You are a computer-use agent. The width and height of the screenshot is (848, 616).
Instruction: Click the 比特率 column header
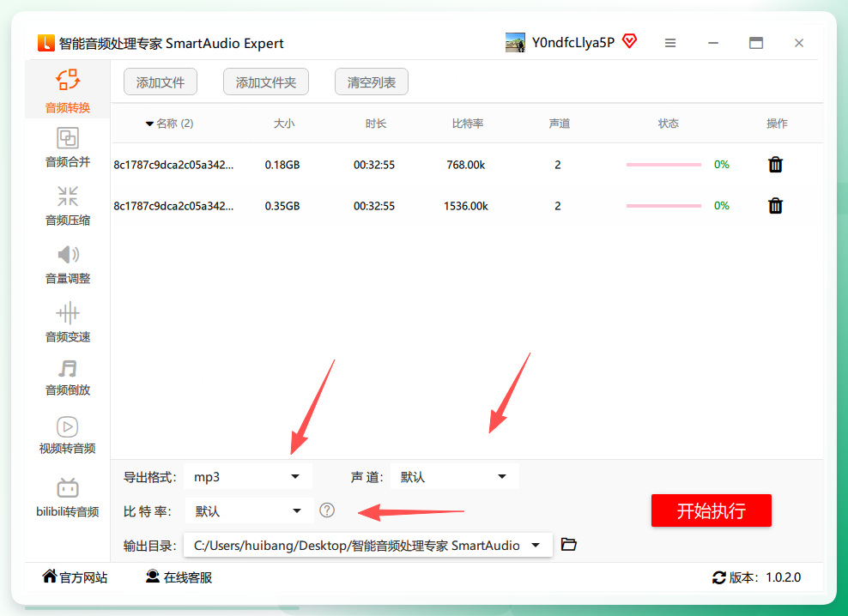(x=467, y=124)
